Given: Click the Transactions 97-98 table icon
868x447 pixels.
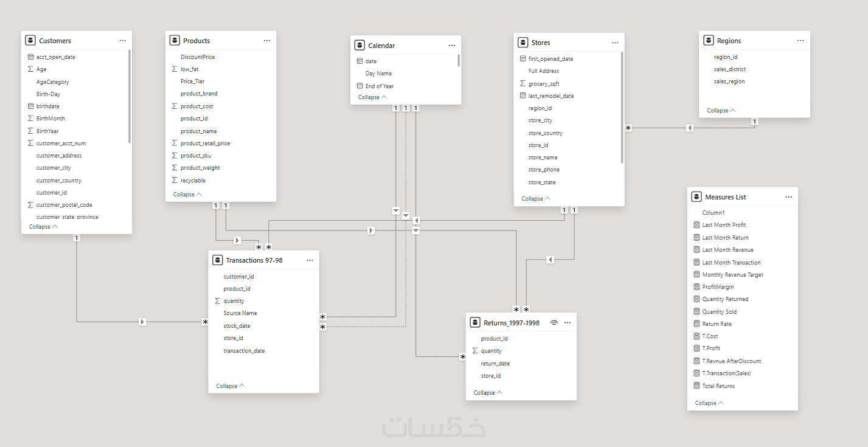Looking at the screenshot, I should [x=217, y=260].
